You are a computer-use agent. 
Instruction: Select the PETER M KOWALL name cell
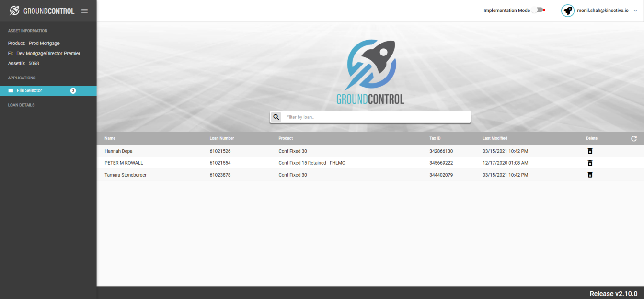pyautogui.click(x=124, y=163)
